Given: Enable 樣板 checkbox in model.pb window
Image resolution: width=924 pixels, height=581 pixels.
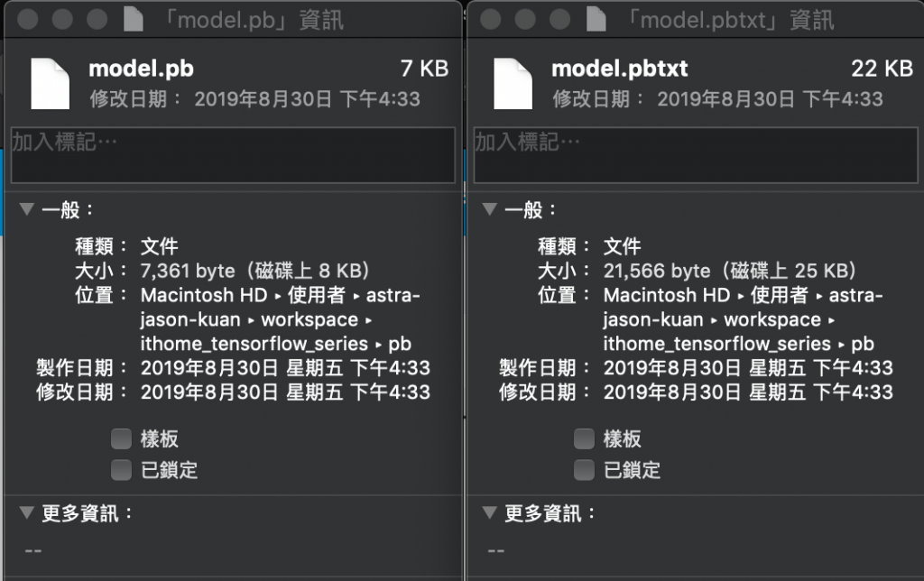Looking at the screenshot, I should 122,439.
